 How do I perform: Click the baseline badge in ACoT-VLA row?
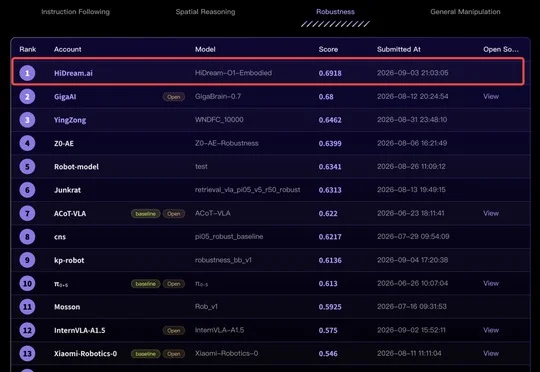(145, 214)
